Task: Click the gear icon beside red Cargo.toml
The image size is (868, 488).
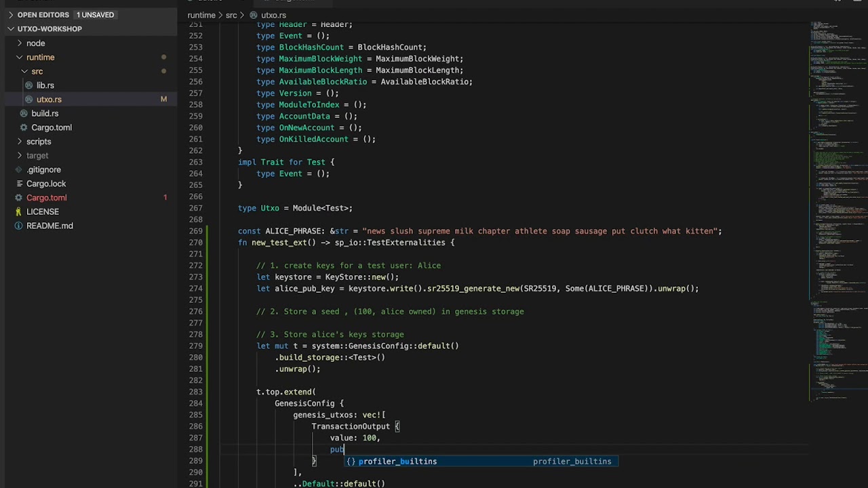Action: click(x=20, y=198)
